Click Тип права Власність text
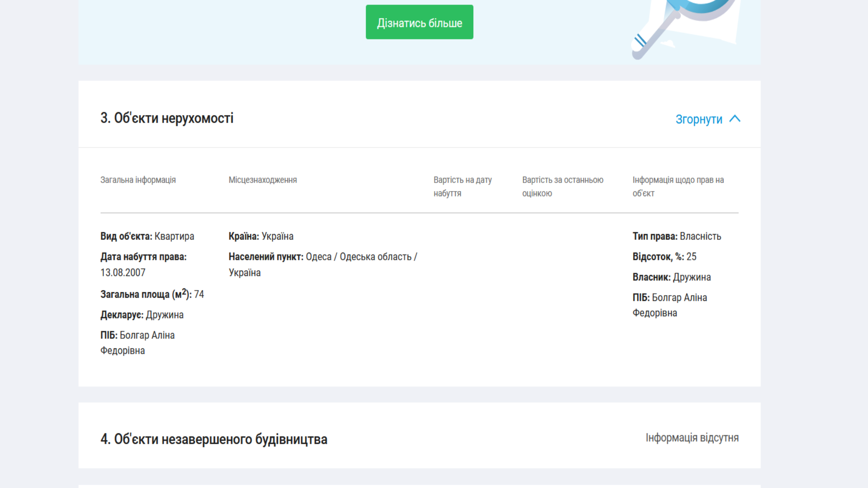Image resolution: width=868 pixels, height=488 pixels. point(676,236)
